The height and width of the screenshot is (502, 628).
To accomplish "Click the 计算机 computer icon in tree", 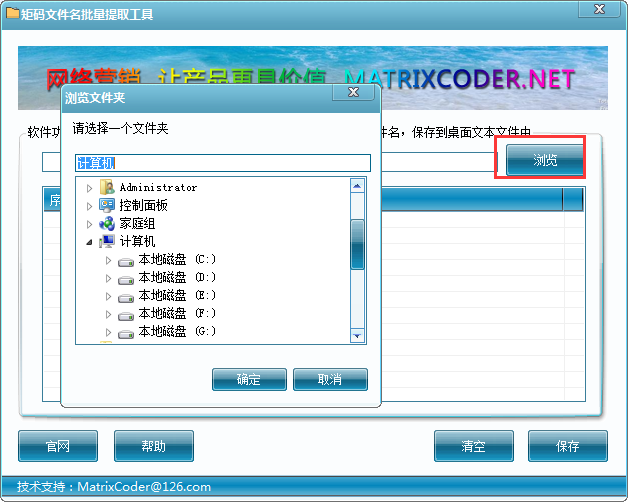I will (x=107, y=241).
